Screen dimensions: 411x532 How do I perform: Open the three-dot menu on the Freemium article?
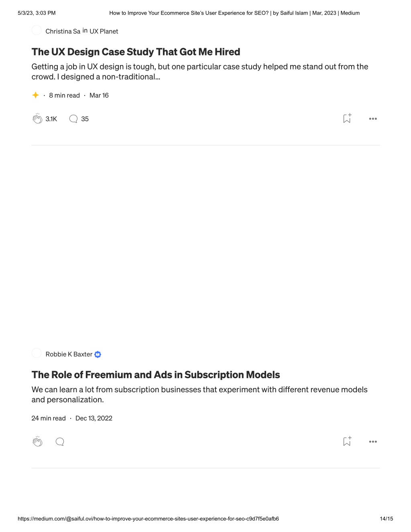tap(373, 442)
